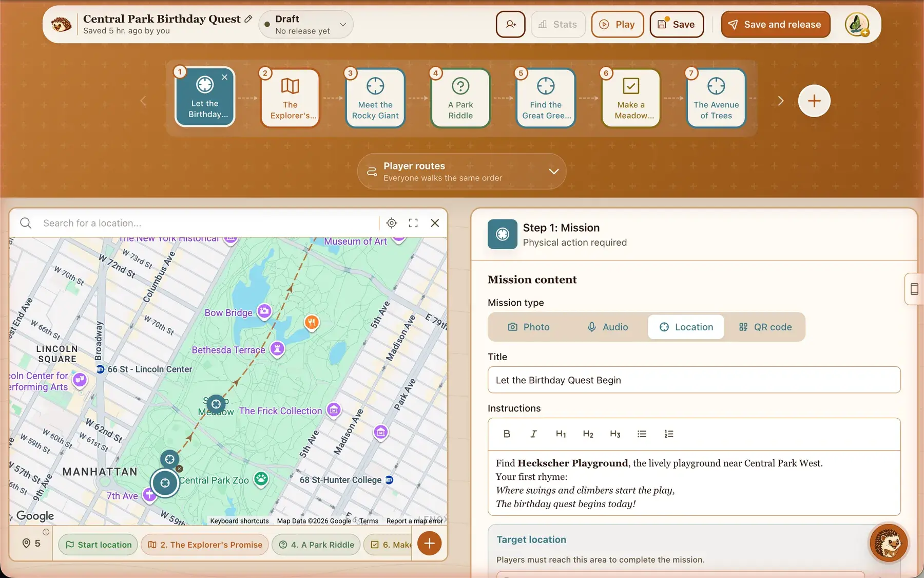Open the hedgehog assistant button

coord(889,543)
